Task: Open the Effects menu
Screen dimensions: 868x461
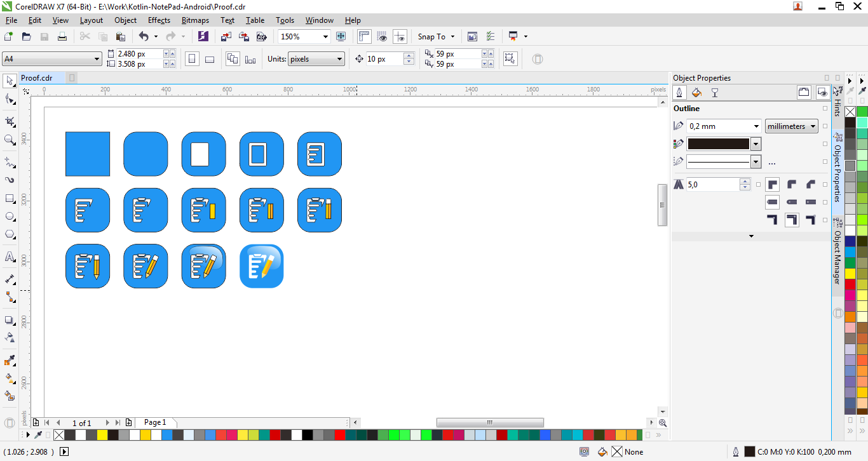Action: [x=159, y=20]
